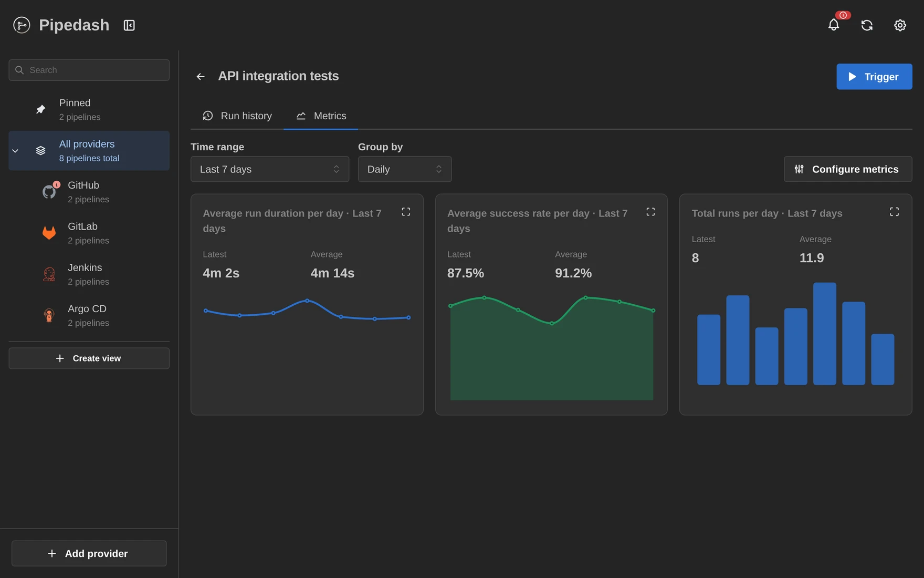The height and width of the screenshot is (578, 924).
Task: Open settings gear
Action: [900, 25]
